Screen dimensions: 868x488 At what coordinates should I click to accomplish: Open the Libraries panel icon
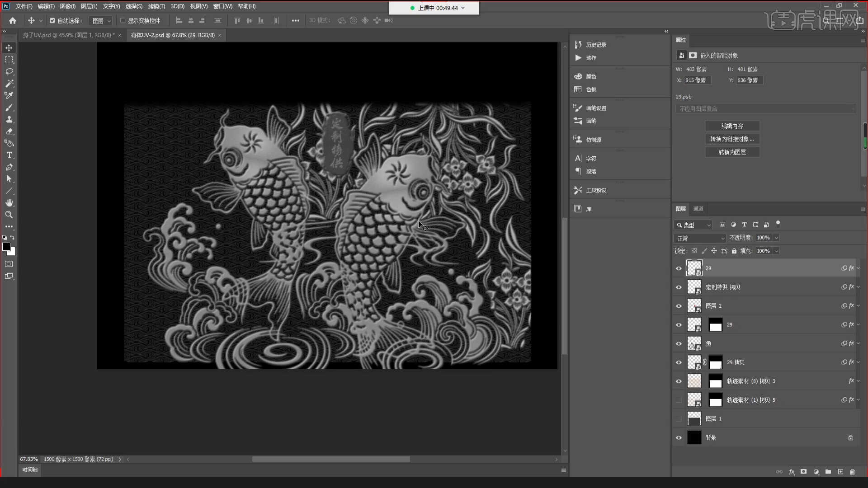[578, 209]
